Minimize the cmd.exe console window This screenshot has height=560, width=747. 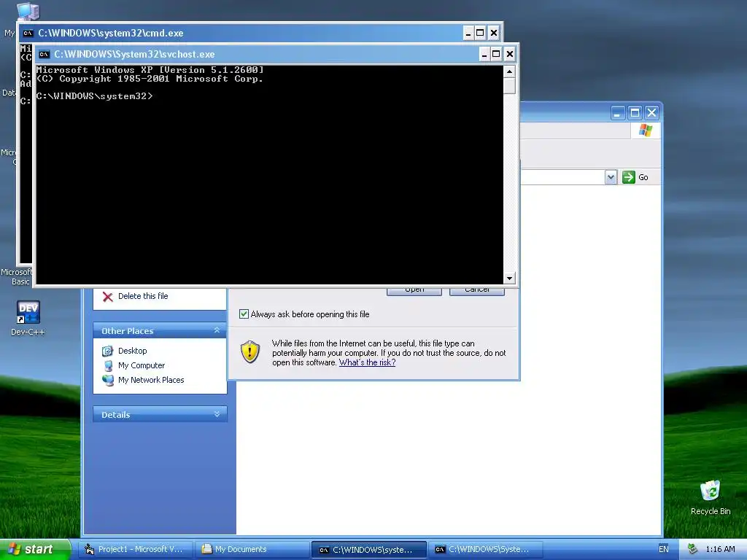(468, 33)
